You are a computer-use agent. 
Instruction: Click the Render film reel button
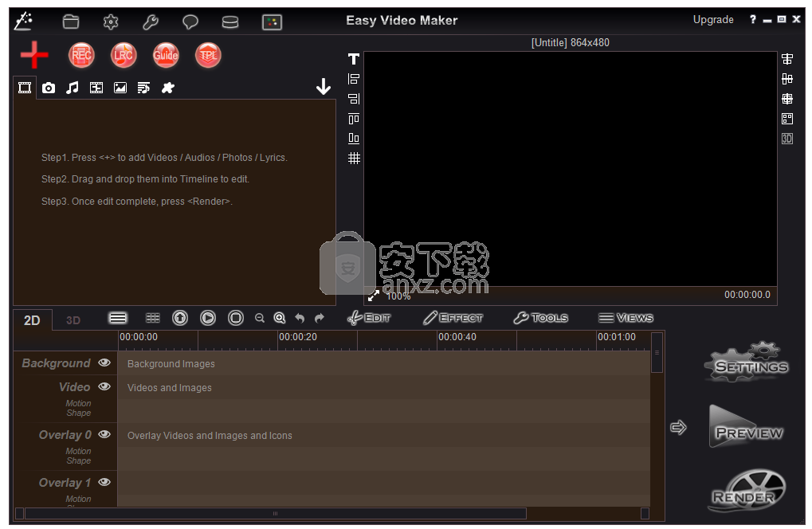(x=747, y=490)
